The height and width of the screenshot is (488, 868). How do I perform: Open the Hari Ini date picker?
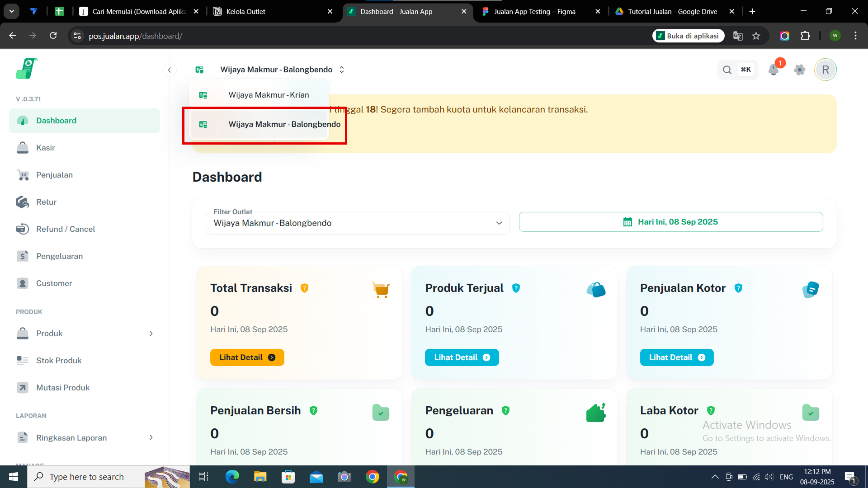pos(670,222)
